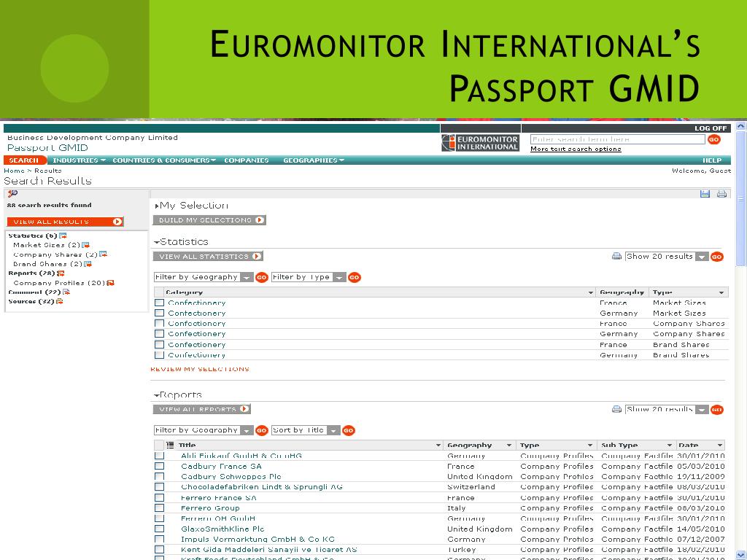Click REVIEW MY SELECTIONS link

(x=200, y=369)
